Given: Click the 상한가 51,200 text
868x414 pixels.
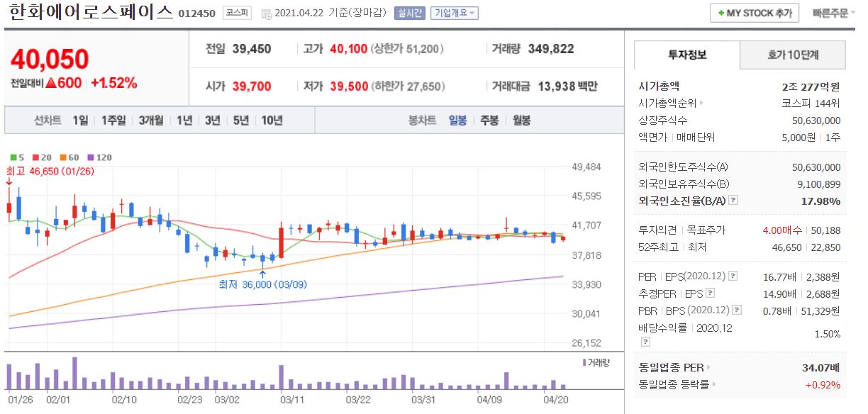Looking at the screenshot, I should (408, 49).
